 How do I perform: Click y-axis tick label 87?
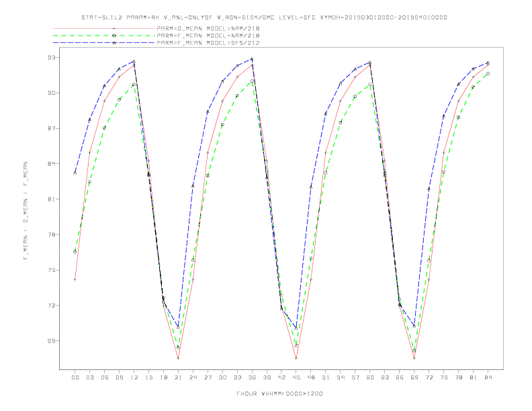pyautogui.click(x=51, y=128)
